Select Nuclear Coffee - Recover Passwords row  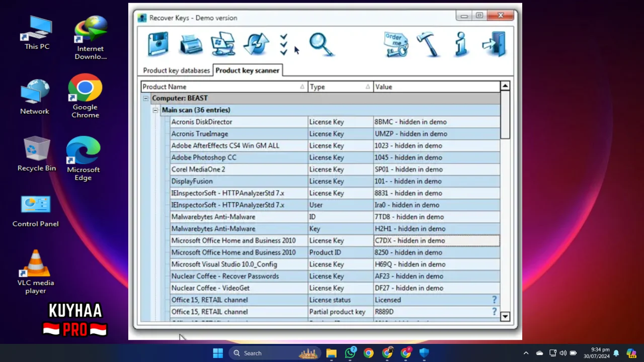click(335, 276)
